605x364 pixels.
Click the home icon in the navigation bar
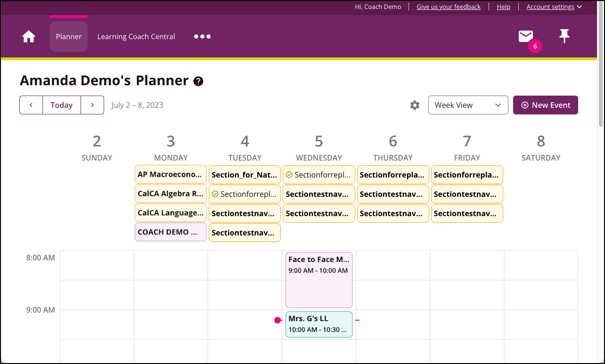click(28, 36)
